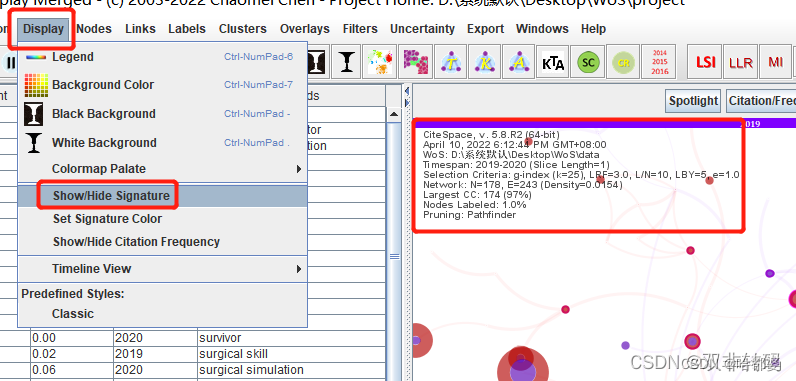Click the KTA toolbar icon
This screenshot has width=796, height=381.
[x=553, y=63]
